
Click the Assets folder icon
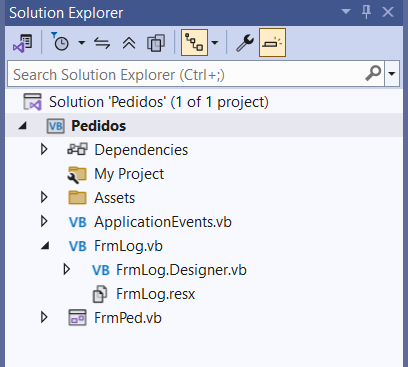pos(77,197)
